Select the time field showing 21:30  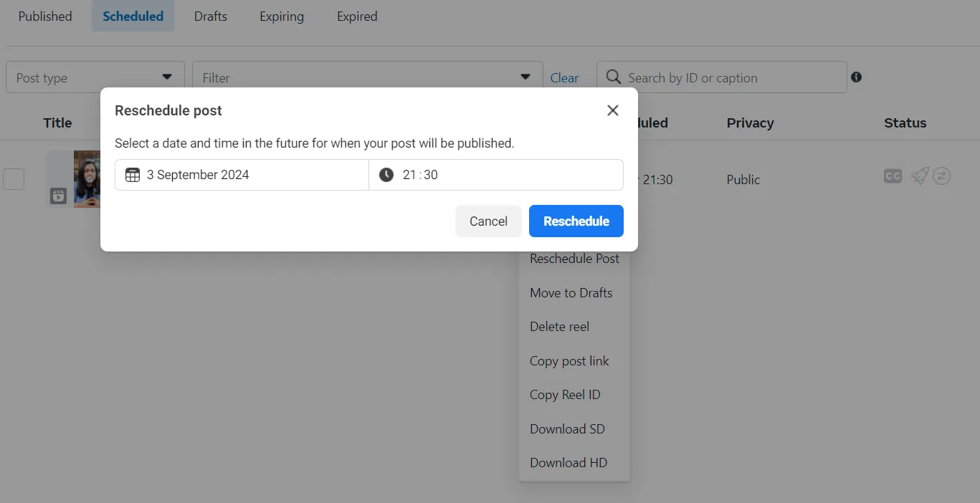coord(495,174)
